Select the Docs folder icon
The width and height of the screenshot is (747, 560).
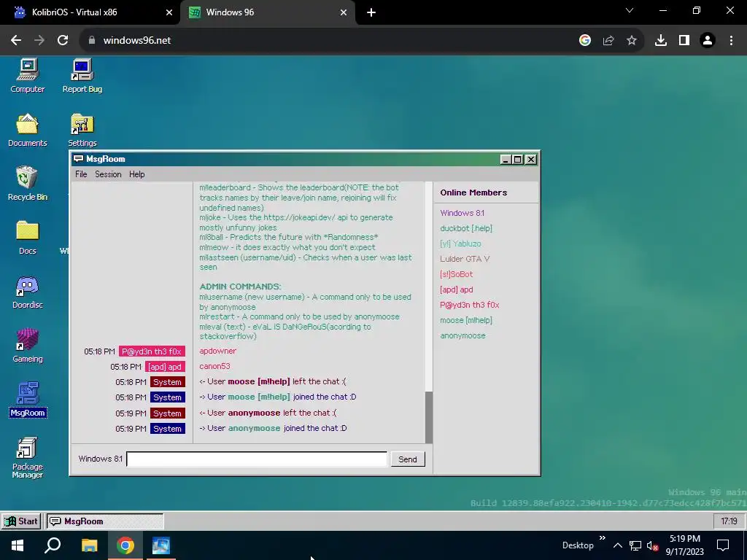pyautogui.click(x=28, y=238)
